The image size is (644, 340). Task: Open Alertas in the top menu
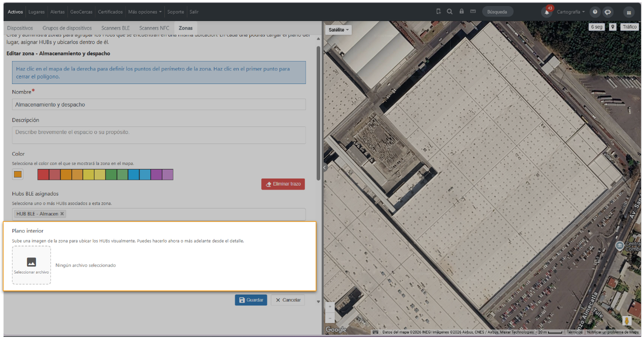(57, 12)
